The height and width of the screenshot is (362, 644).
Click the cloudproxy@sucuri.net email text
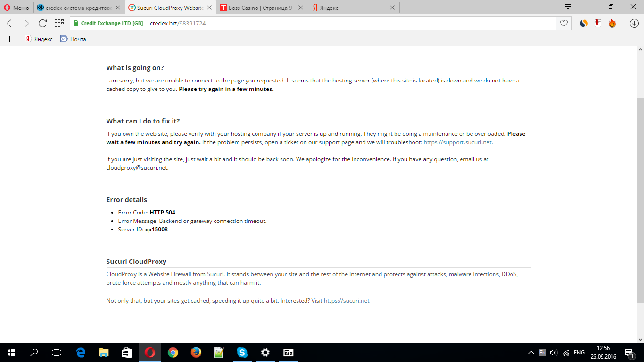(x=137, y=168)
